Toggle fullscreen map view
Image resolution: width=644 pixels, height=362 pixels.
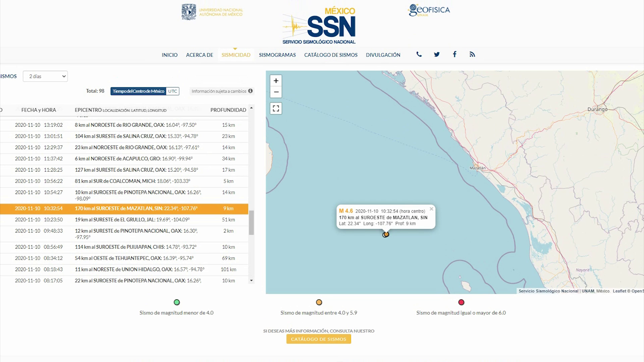(276, 108)
